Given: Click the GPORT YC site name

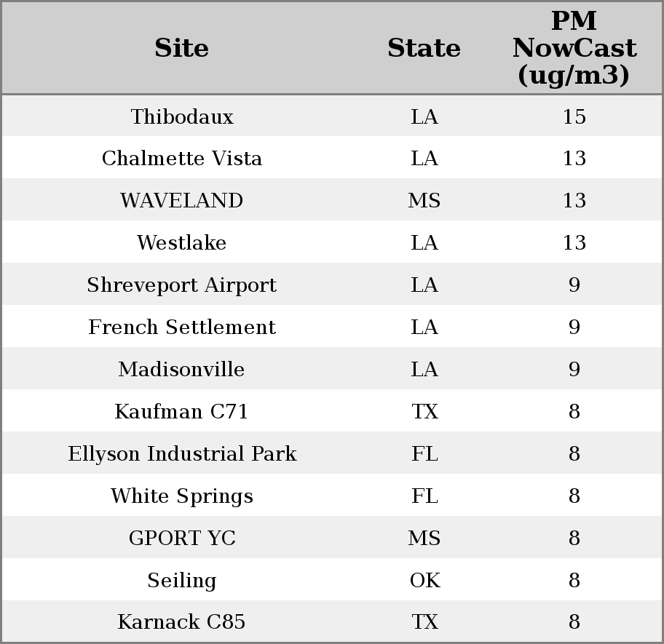Looking at the screenshot, I should pyautogui.click(x=182, y=538).
